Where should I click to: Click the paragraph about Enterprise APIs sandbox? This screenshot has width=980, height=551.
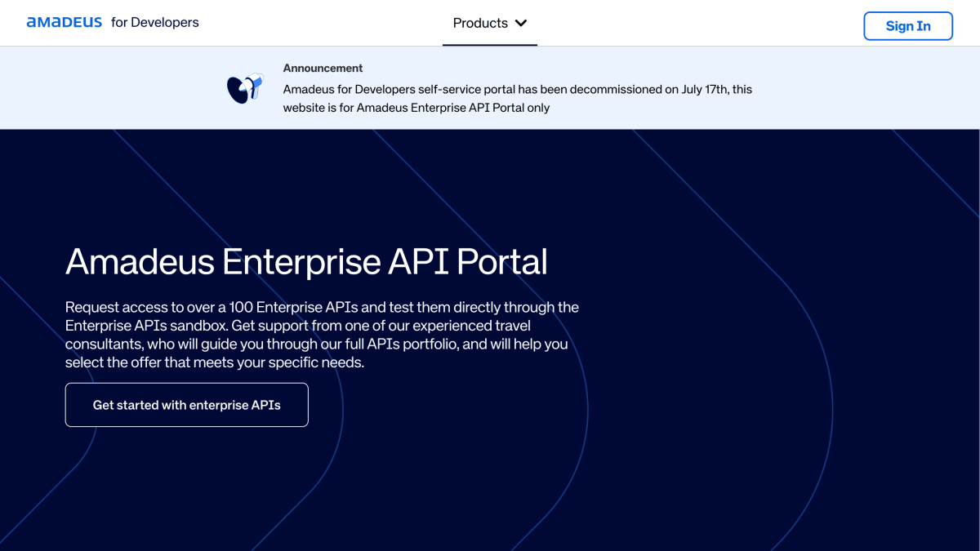coord(323,335)
